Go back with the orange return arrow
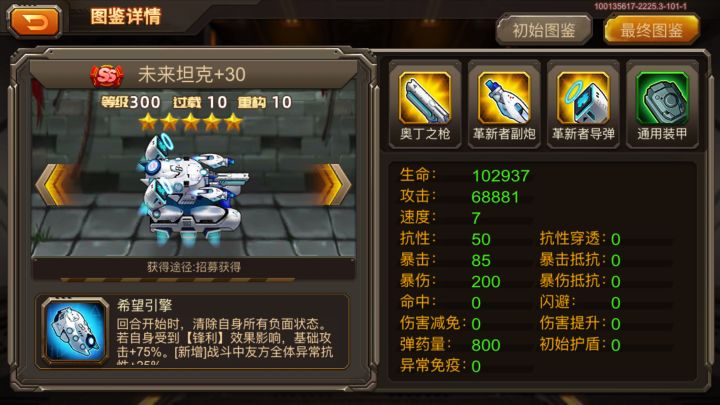The image size is (720, 405). 34,21
